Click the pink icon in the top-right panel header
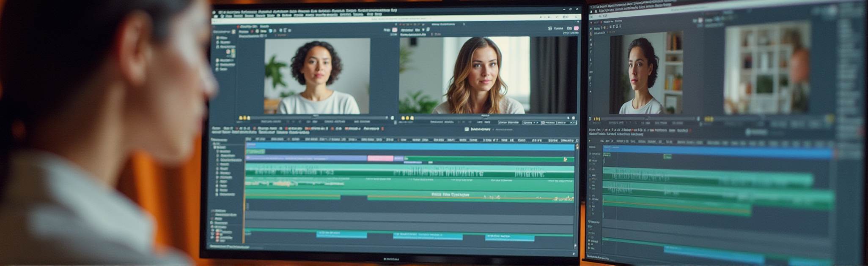Image resolution: width=868 pixels, height=266 pixels. click(576, 28)
